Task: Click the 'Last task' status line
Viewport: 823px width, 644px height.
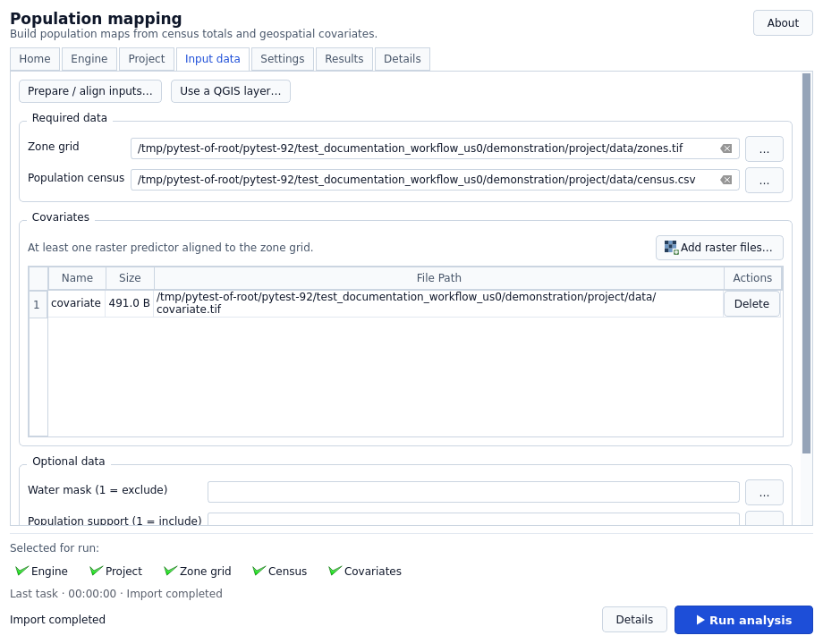Action: [x=116, y=594]
